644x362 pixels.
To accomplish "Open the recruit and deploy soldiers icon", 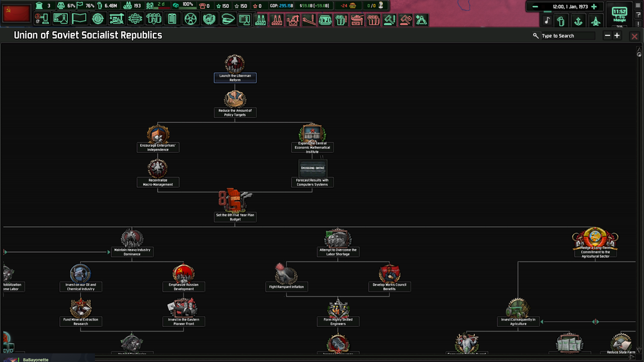I will pyautogui.click(x=153, y=19).
